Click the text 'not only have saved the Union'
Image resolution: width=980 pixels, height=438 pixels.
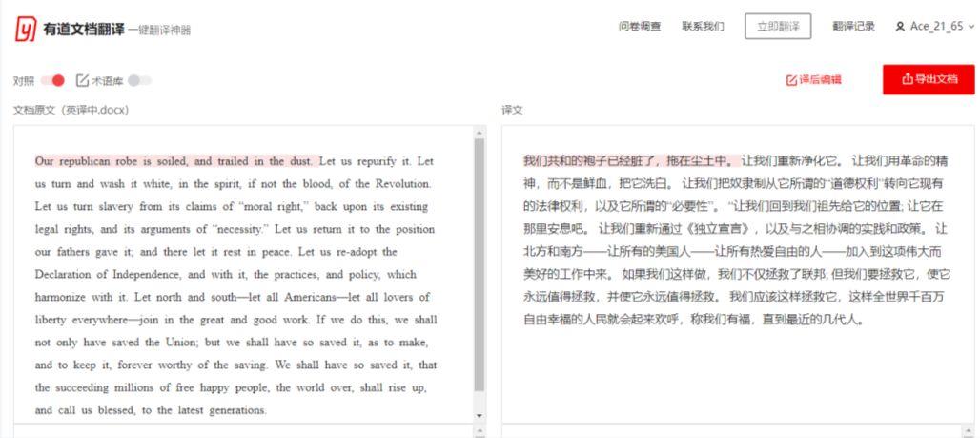click(115, 343)
